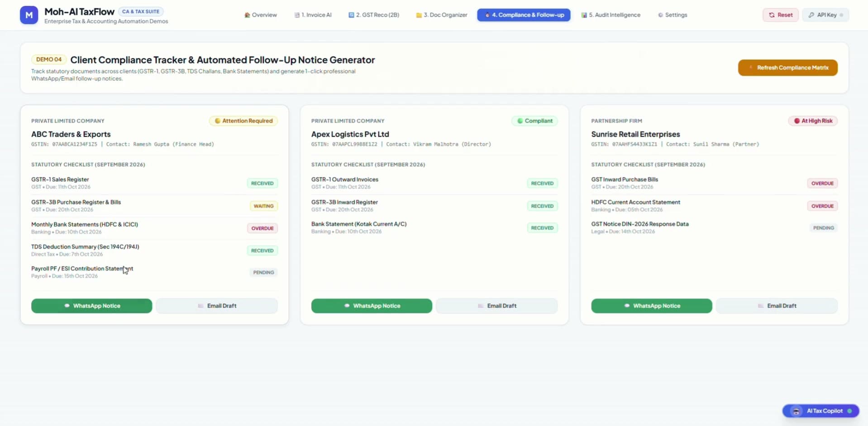Click the gear icon on the Settings tab
The height and width of the screenshot is (426, 868).
660,15
